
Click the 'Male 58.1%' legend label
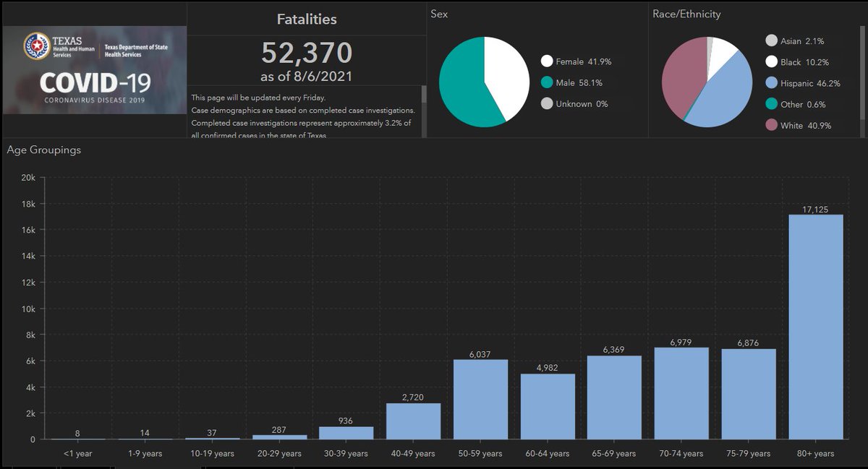tap(579, 83)
